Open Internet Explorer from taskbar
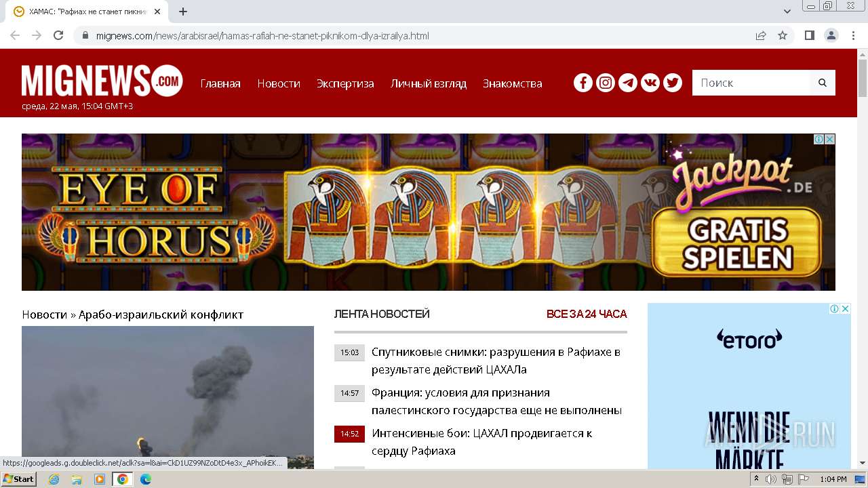This screenshot has height=488, width=868. [54, 479]
